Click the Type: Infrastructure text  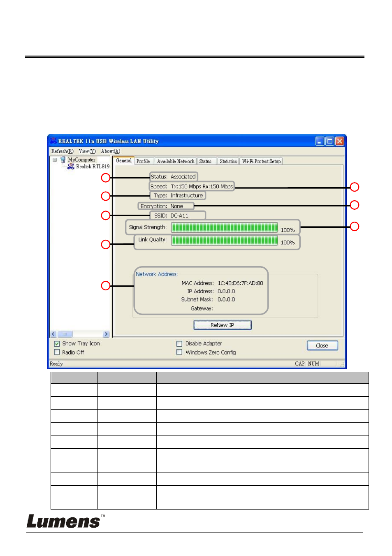coord(178,196)
